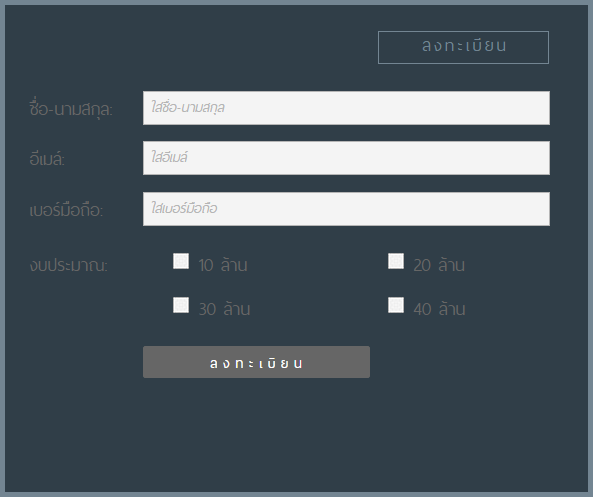Click the 30 ล้าน option text
Image resolution: width=593 pixels, height=497 pixels.
click(x=224, y=309)
